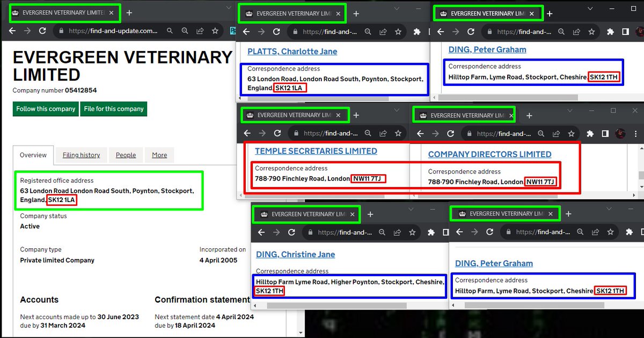Go back in COMPANY DIRECTORS window
The width and height of the screenshot is (644, 338).
[420, 134]
